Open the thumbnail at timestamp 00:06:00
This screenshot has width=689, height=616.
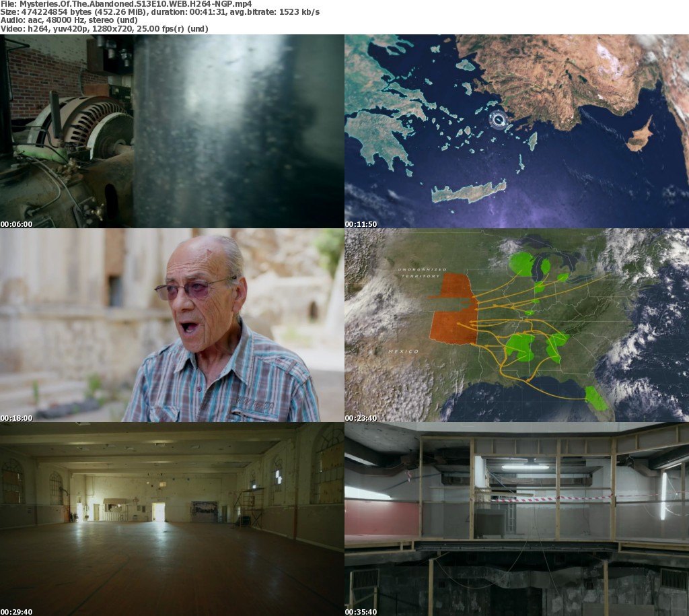(172, 131)
